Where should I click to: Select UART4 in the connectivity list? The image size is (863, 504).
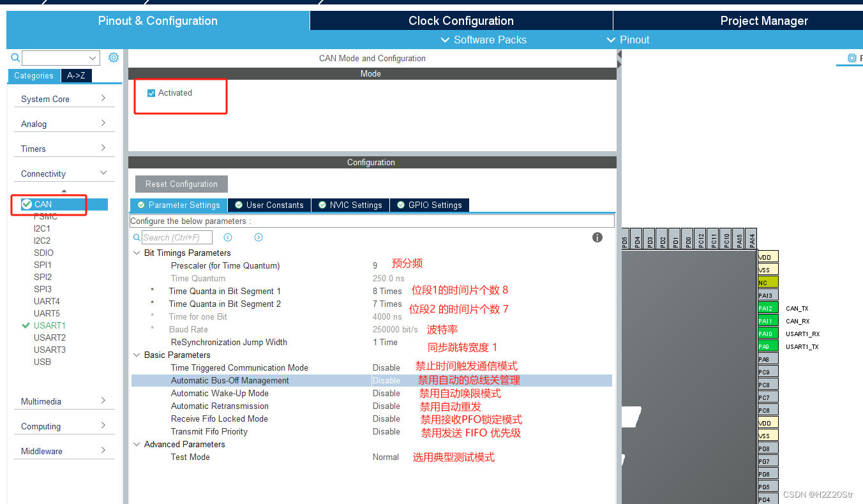[47, 301]
